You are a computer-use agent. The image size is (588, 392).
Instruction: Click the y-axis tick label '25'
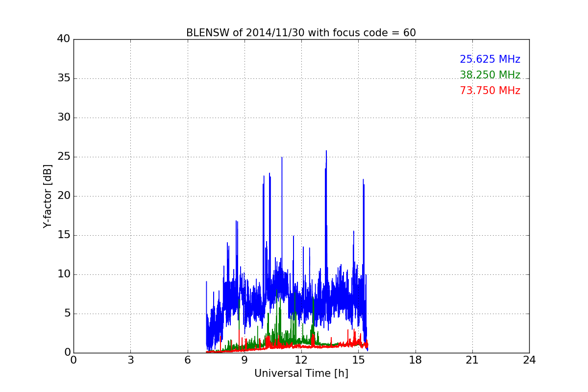click(64, 157)
